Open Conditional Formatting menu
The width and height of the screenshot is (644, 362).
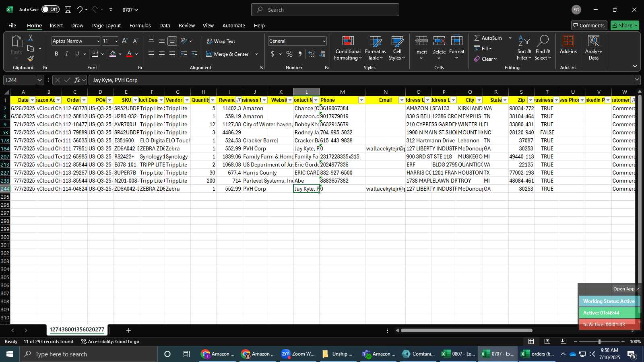[x=348, y=48]
